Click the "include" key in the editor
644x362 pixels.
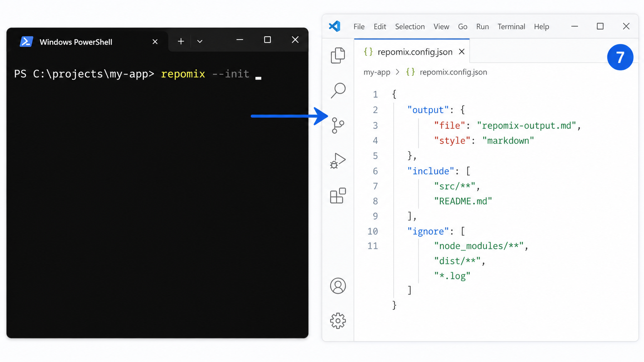coord(431,171)
